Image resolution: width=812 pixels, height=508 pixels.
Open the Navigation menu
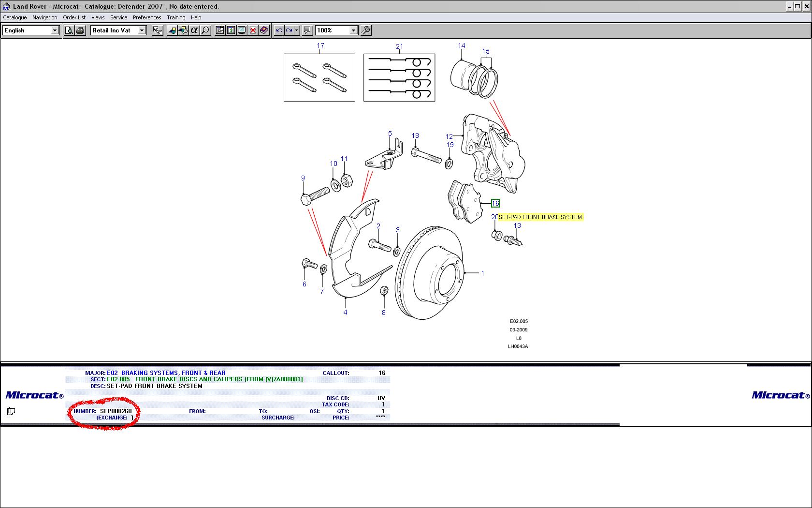point(45,17)
